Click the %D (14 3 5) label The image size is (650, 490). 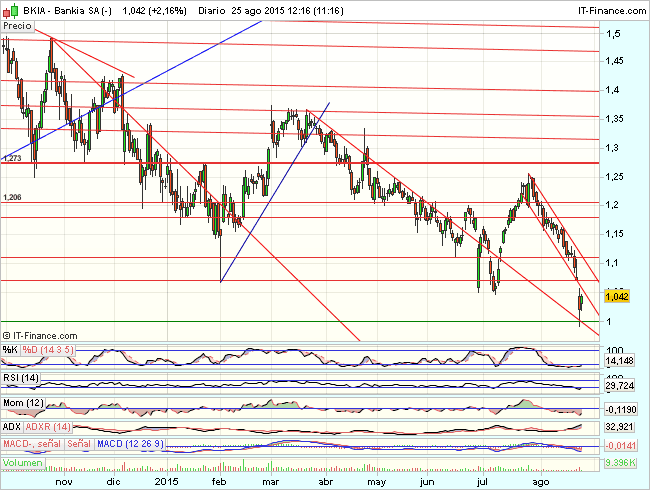click(x=48, y=350)
